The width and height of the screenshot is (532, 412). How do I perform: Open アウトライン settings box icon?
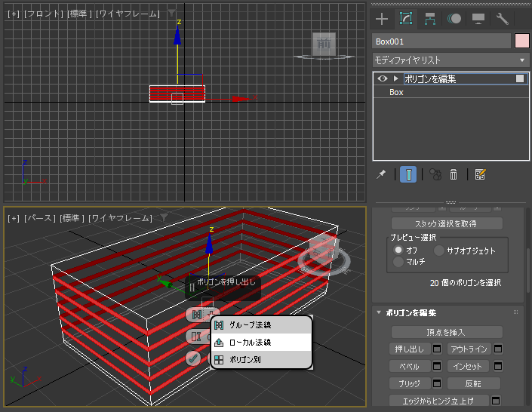pyautogui.click(x=498, y=349)
